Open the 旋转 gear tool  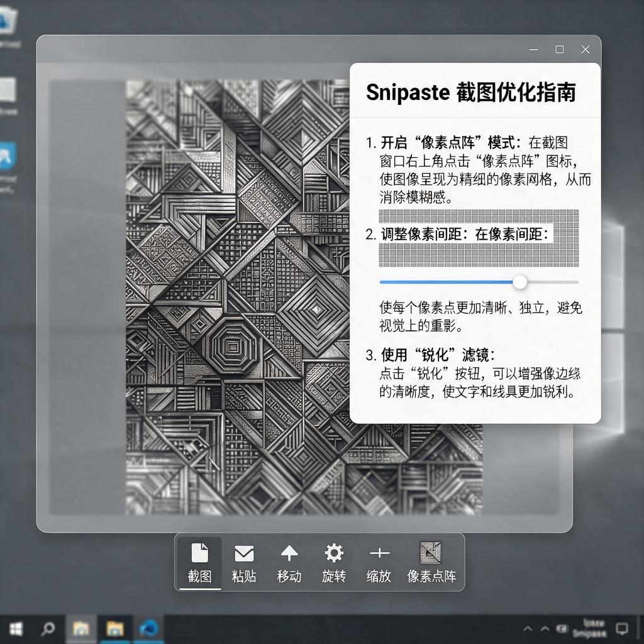(334, 563)
